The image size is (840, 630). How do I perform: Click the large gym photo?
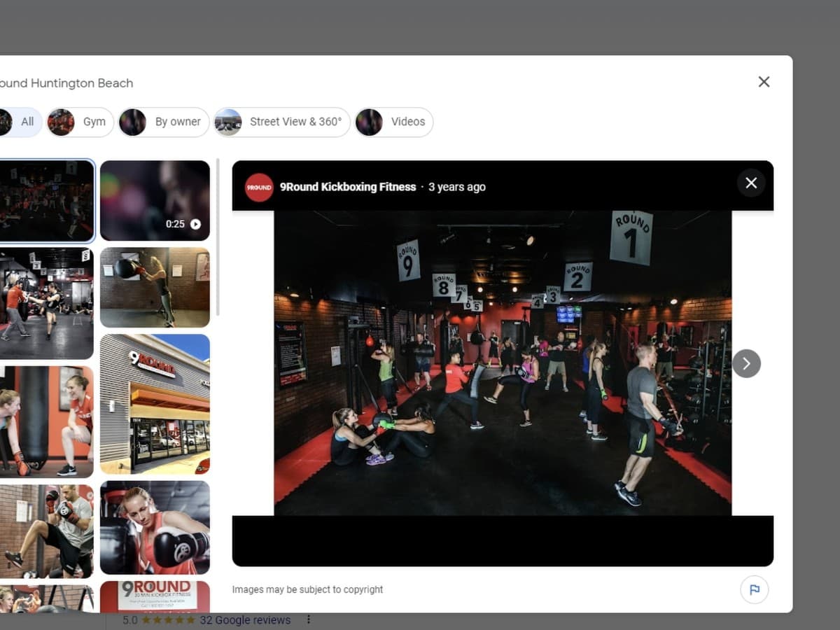pyautogui.click(x=503, y=363)
